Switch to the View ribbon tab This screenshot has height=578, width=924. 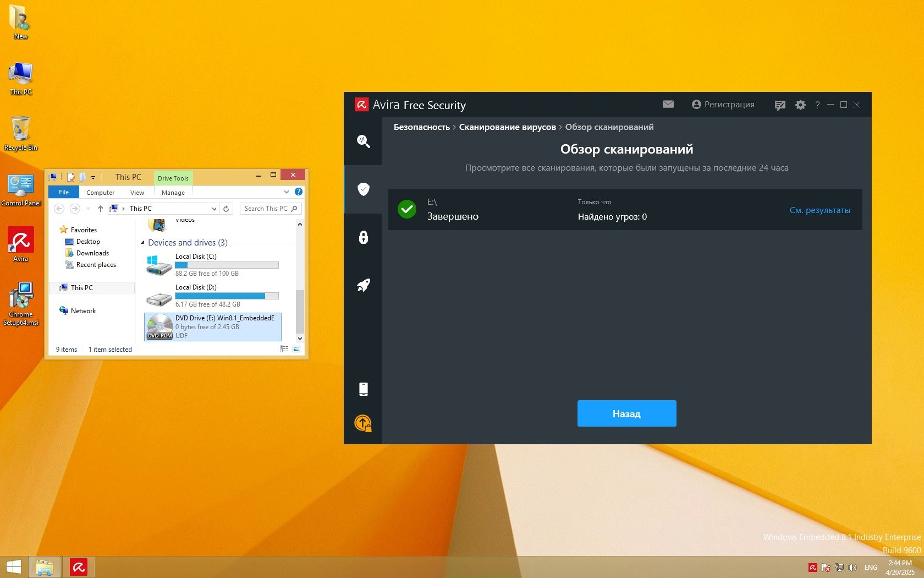click(137, 193)
